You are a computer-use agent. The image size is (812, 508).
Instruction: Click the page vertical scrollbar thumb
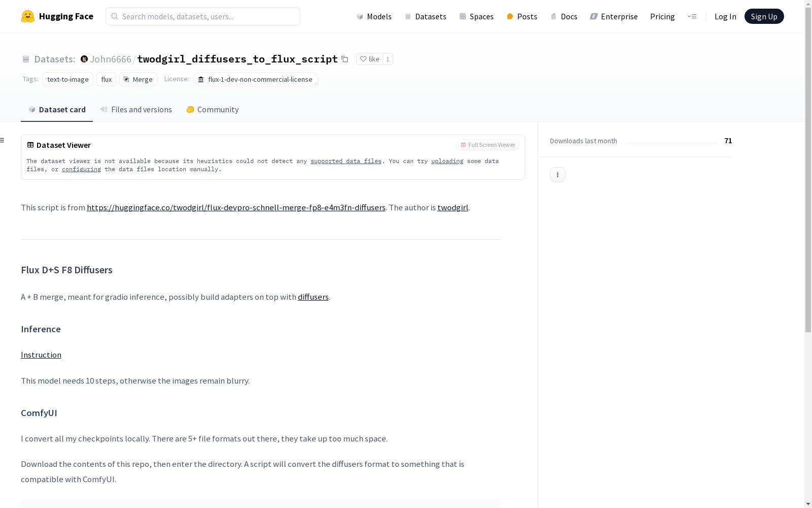click(808, 170)
